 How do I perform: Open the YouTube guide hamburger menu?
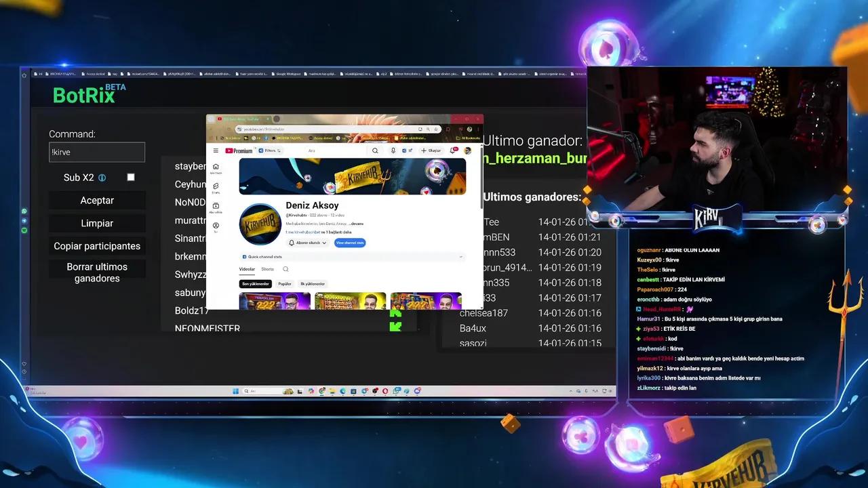[x=216, y=150]
